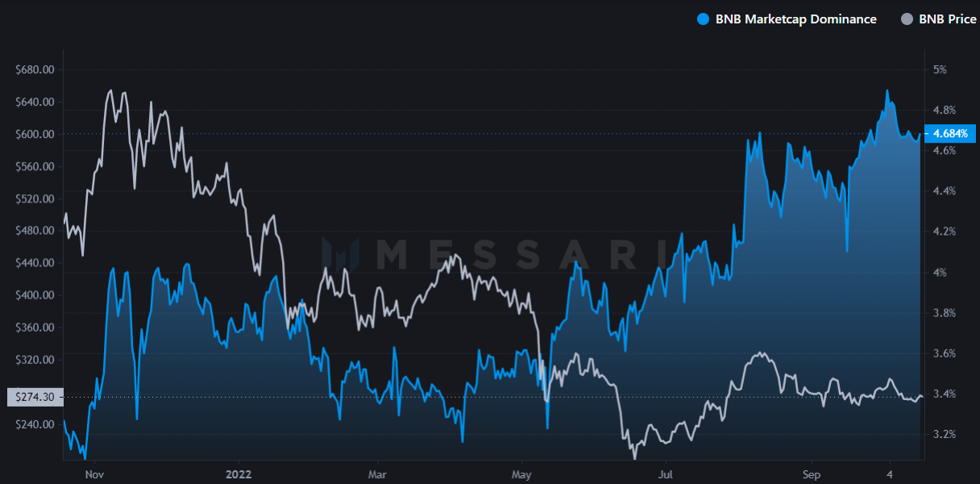Click the $400.00 price axis label

35,295
